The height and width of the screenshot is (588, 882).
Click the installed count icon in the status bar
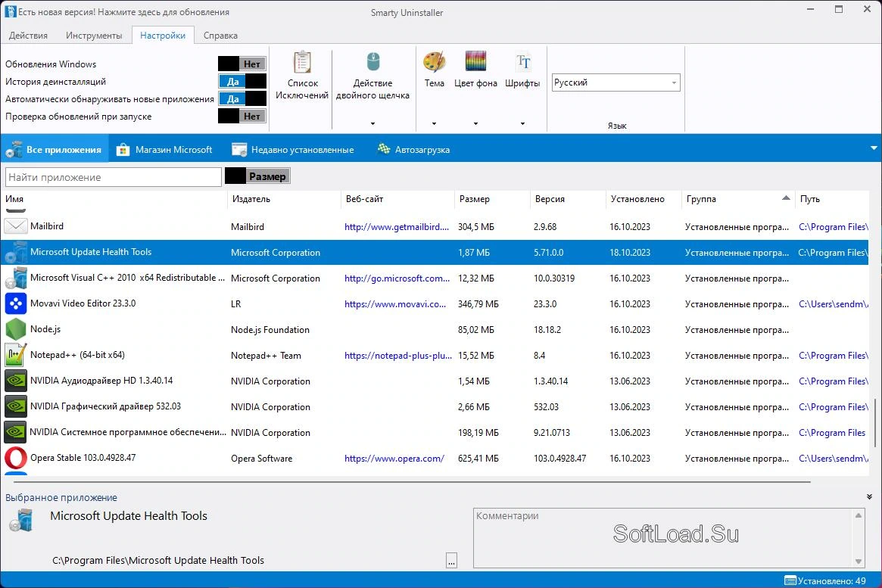tap(790, 580)
